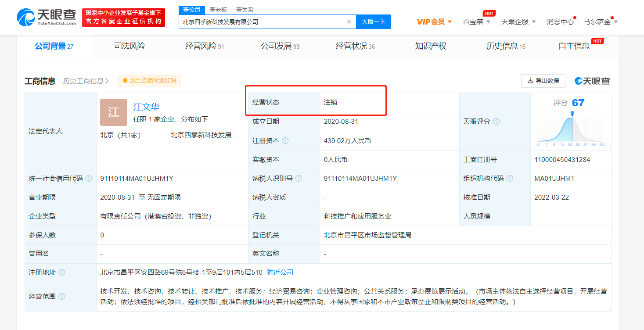Viewport: 644px width, 330px height.
Task: Open the 司法风险 tab
Action: tap(130, 46)
